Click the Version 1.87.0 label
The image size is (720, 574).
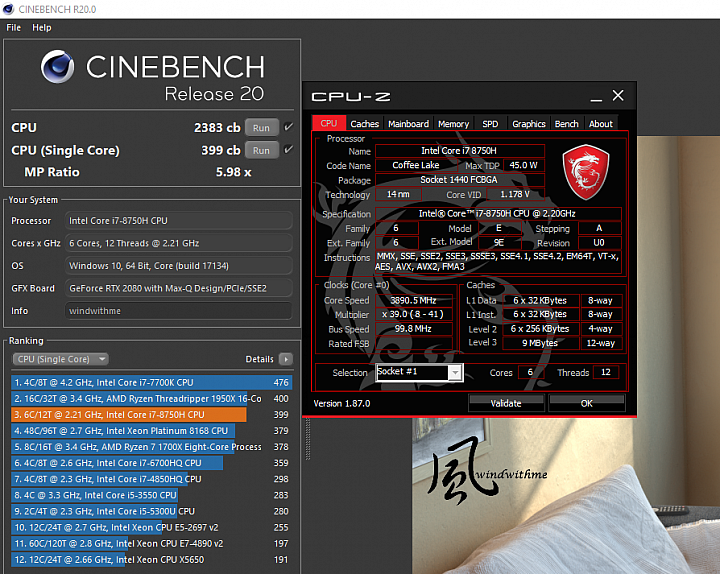pyautogui.click(x=342, y=403)
